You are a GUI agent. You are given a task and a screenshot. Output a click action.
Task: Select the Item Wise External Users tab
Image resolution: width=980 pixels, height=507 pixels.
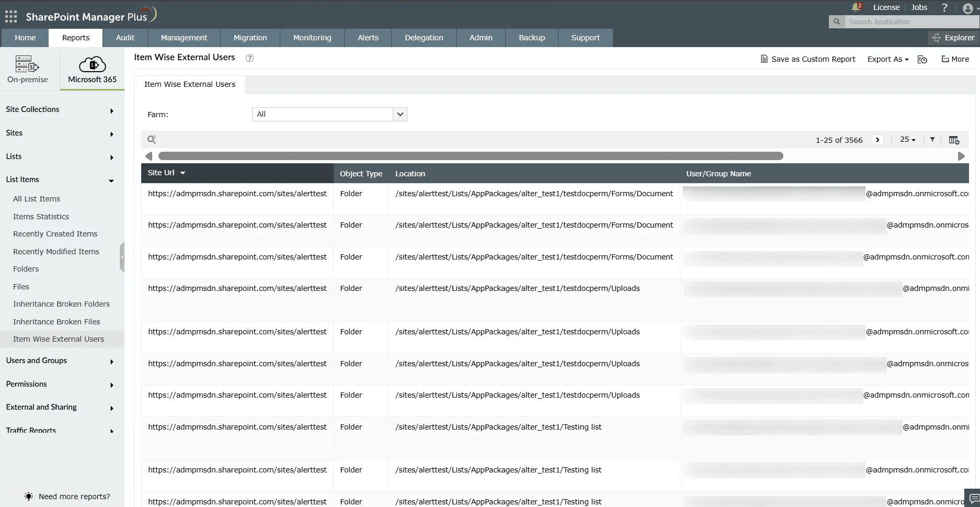coord(190,85)
